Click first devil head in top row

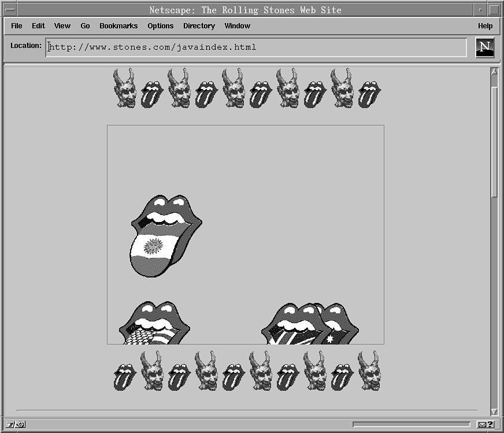pos(124,88)
